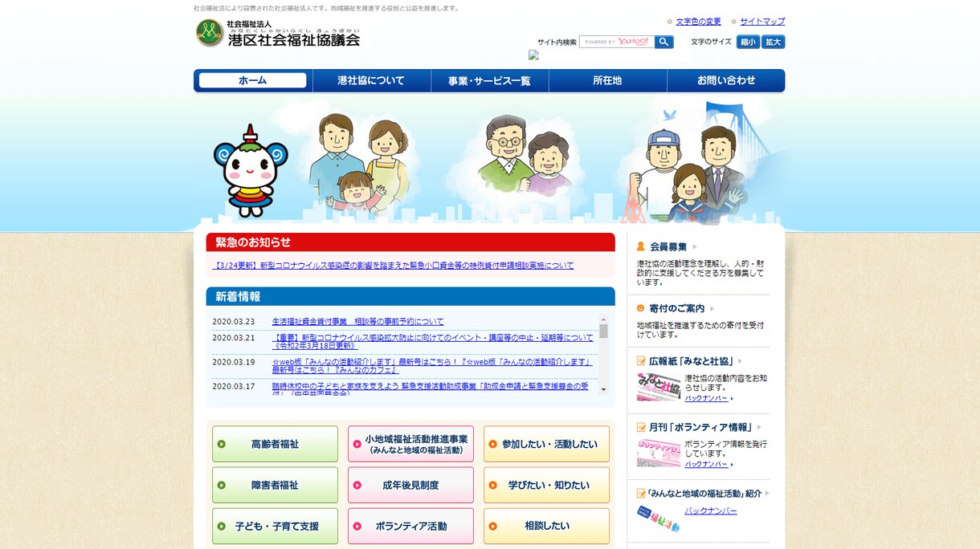
Task: Open バックナンバー link under 福祉活動紹介
Action: tap(711, 511)
